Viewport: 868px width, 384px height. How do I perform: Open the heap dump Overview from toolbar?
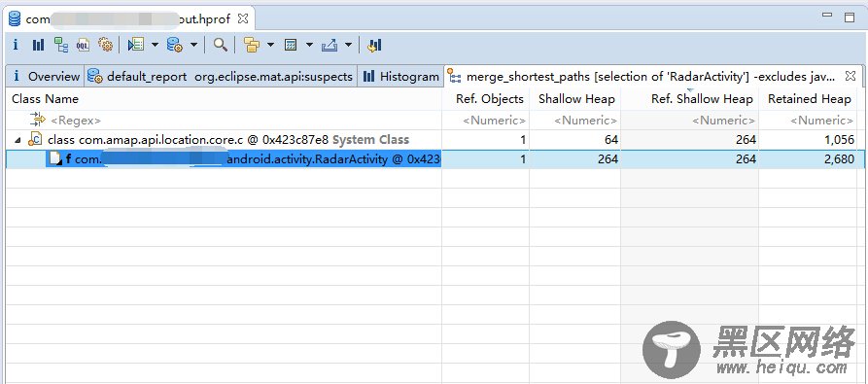coord(16,45)
